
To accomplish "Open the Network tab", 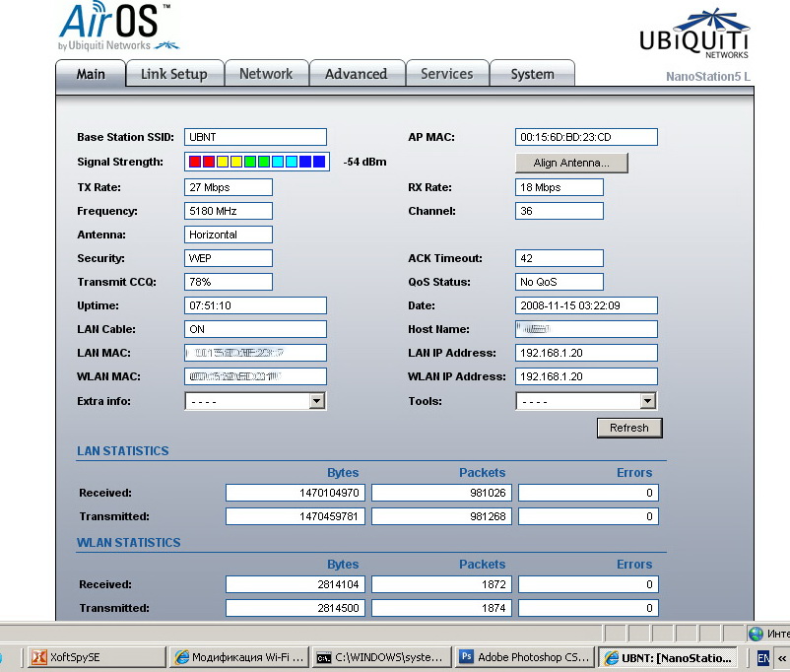I will 266,74.
